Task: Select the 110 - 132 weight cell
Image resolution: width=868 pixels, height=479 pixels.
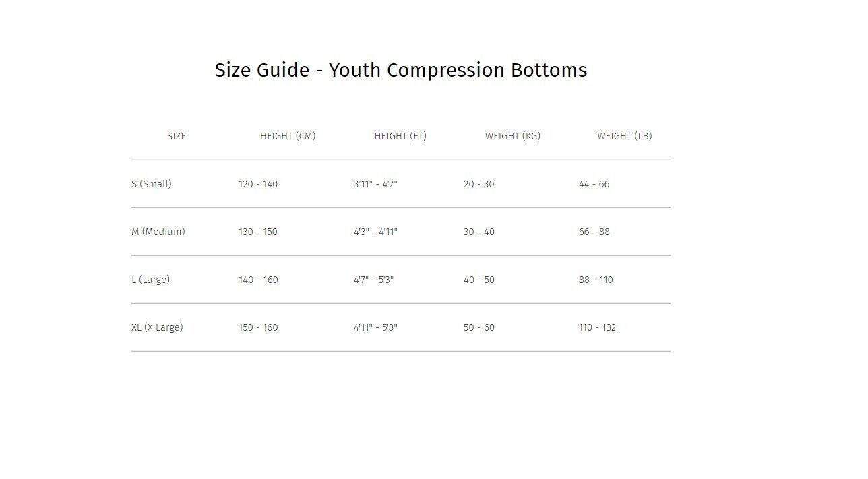Action: click(x=598, y=327)
